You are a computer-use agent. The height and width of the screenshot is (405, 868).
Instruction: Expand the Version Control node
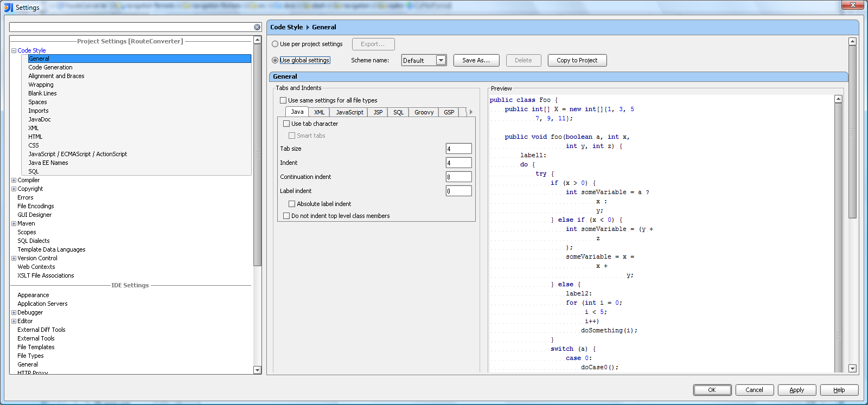14,258
